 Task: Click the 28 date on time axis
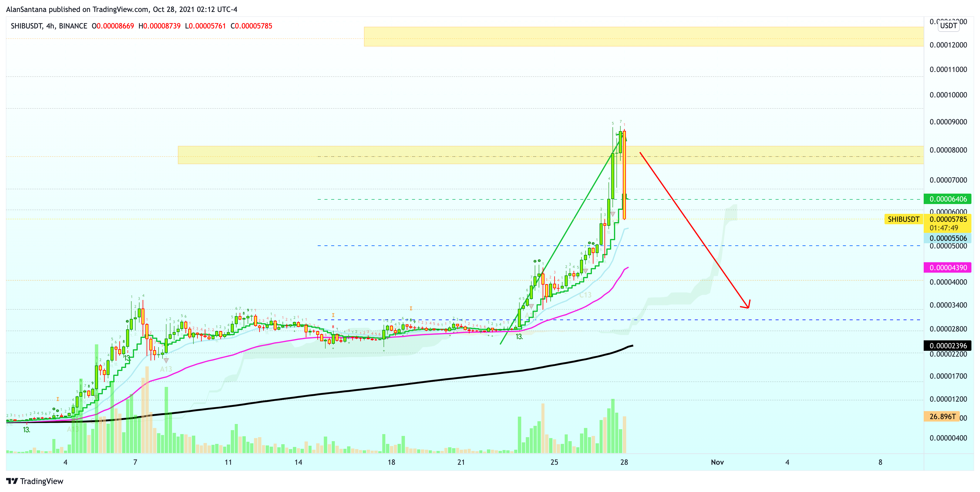[x=624, y=462]
